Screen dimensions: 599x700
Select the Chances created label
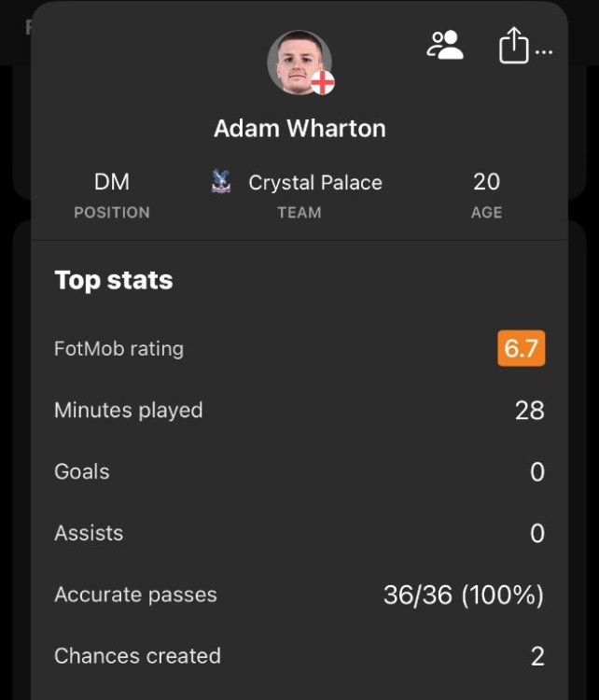137,656
